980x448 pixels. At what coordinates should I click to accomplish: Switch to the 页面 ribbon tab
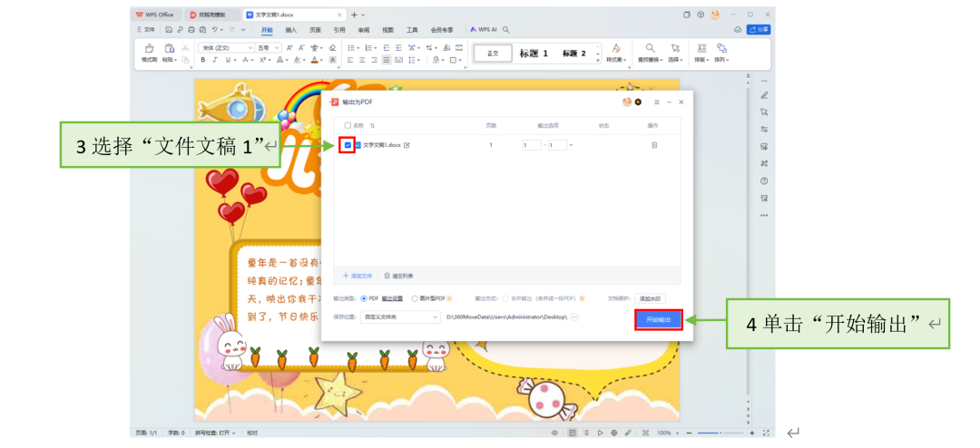click(x=315, y=29)
